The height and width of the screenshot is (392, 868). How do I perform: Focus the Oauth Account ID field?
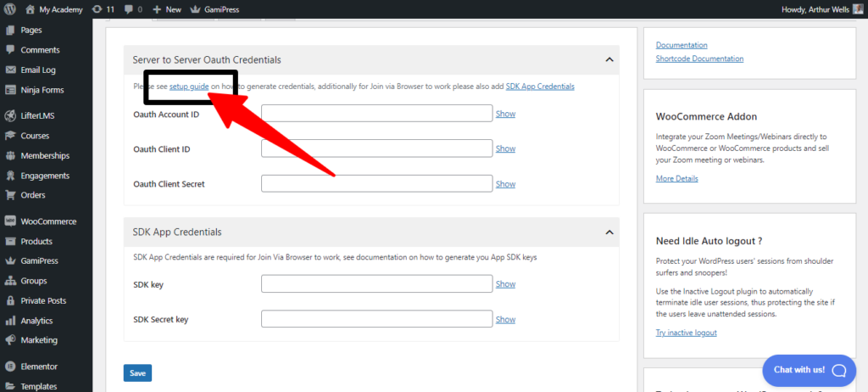pos(377,113)
